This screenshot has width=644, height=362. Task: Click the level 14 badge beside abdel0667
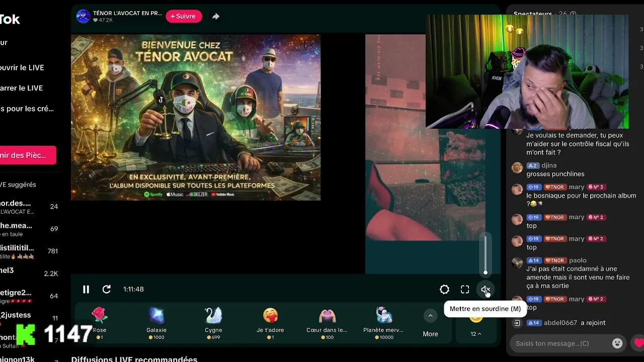tap(533, 323)
